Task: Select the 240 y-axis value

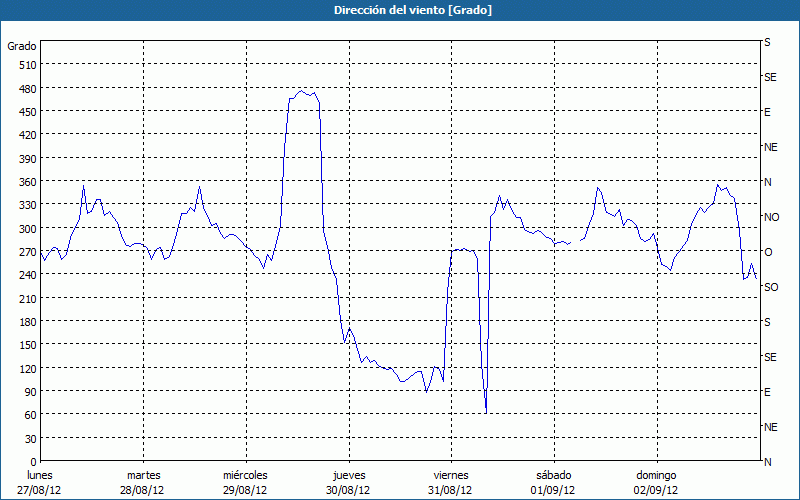Action: click(x=28, y=275)
